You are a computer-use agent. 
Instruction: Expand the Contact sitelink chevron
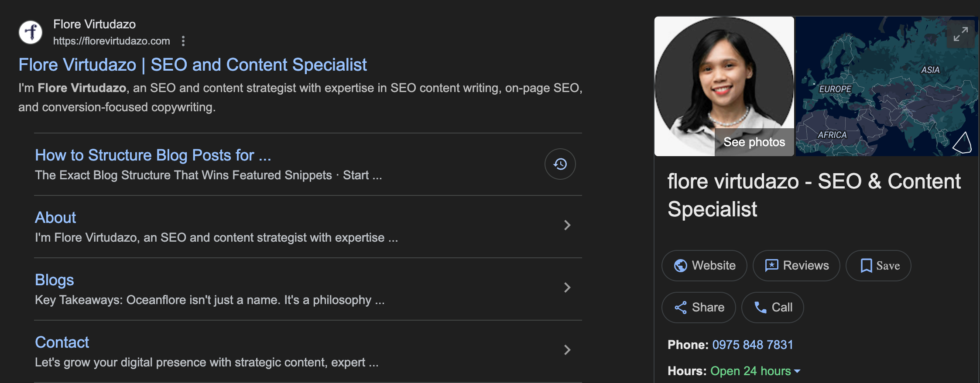click(567, 350)
